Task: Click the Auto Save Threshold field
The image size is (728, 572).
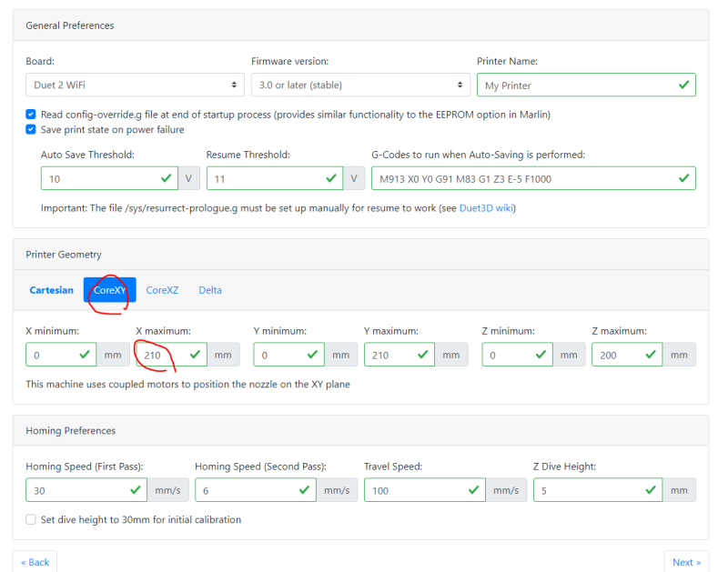Action: coord(109,178)
